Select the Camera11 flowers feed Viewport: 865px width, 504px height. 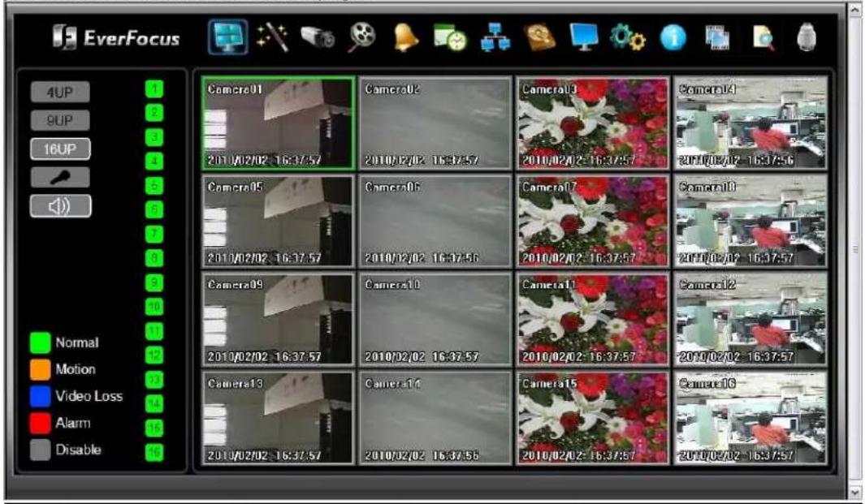coord(592,319)
